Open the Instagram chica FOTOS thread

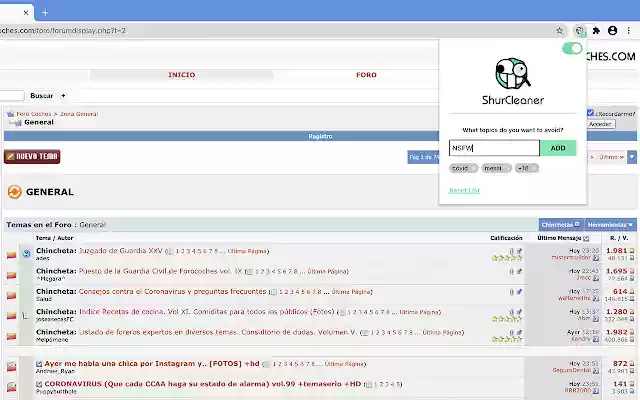click(152, 364)
